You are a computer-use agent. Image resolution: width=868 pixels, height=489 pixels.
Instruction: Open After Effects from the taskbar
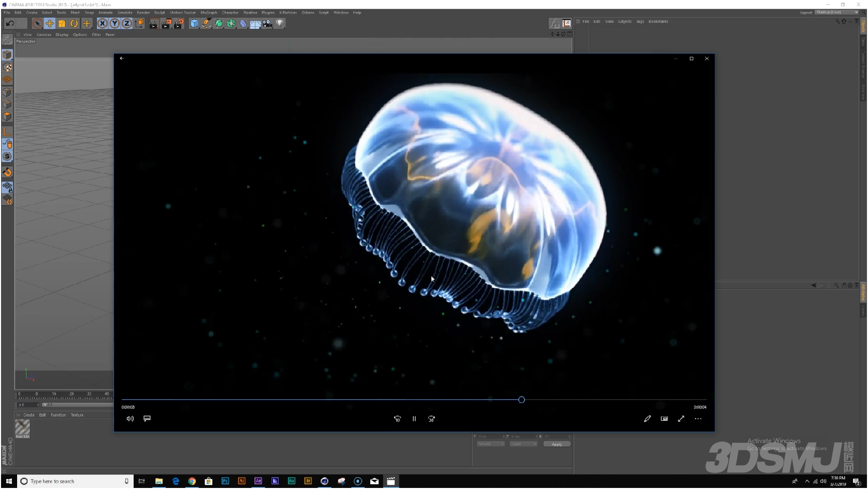click(258, 481)
